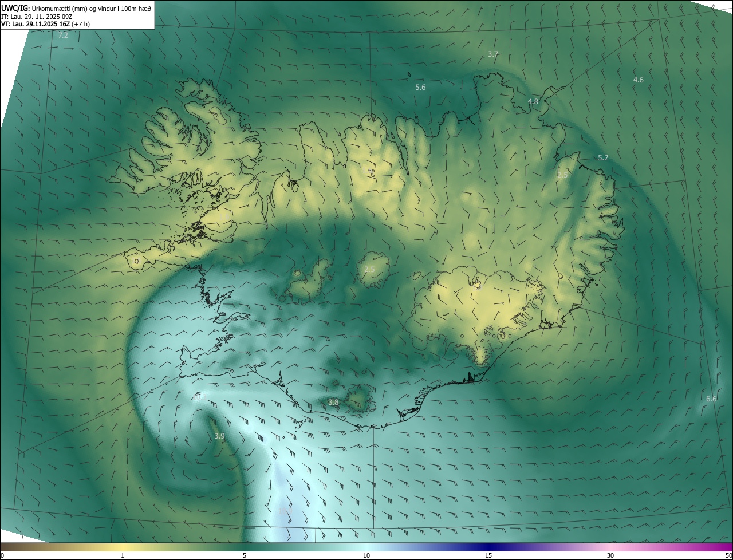Click the 4.6 value on the map
733x560 pixels.
pyautogui.click(x=639, y=80)
